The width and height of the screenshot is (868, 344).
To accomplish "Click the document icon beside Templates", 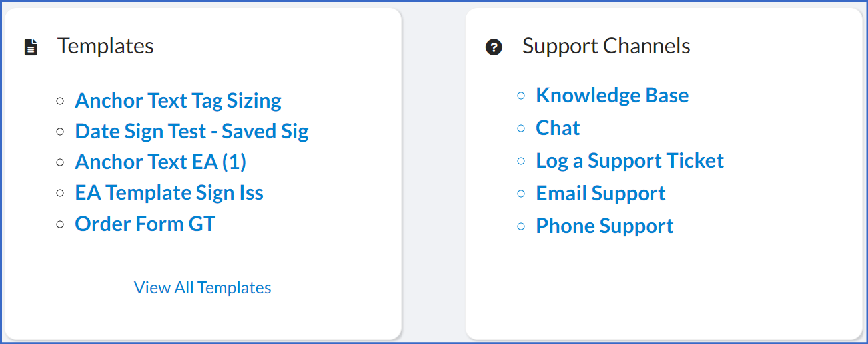I will pyautogui.click(x=31, y=47).
